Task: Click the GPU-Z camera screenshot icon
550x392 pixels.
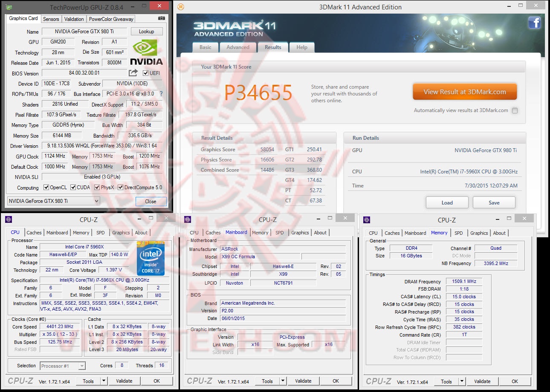Action: [x=161, y=19]
